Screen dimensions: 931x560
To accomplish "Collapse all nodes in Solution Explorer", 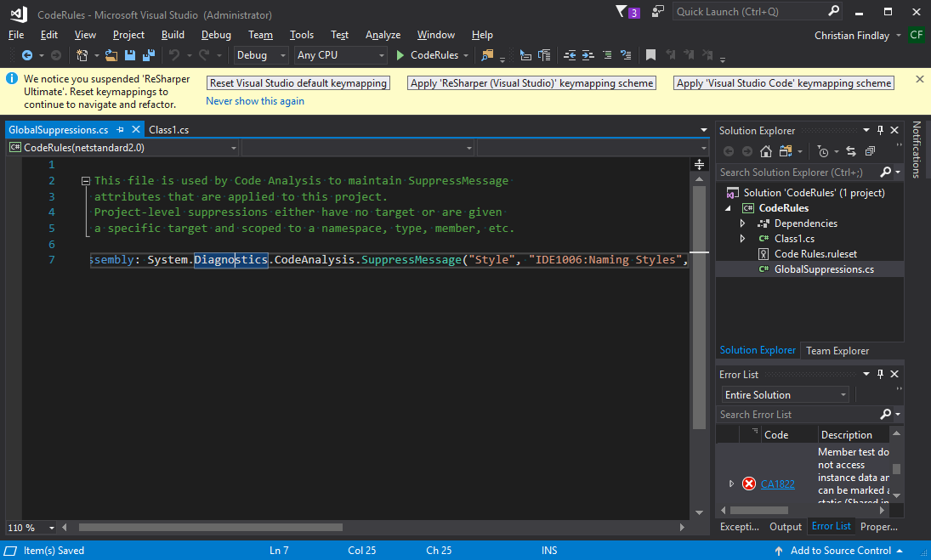I will [x=870, y=152].
